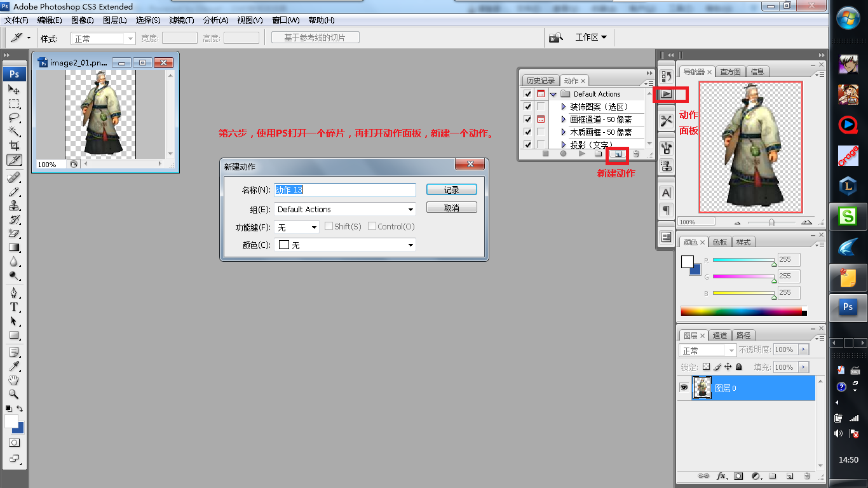Switch to the 历史记录 tab
The image size is (868, 488).
tap(540, 81)
